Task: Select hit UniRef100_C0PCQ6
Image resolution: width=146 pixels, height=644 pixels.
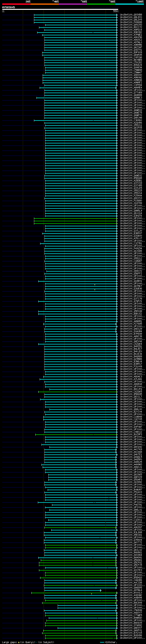Action: [x=131, y=58]
